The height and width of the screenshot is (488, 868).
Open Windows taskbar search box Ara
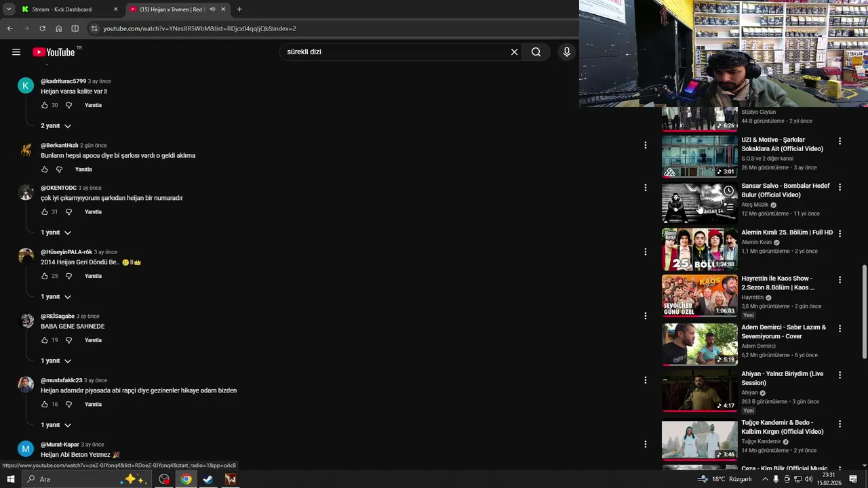pyautogui.click(x=86, y=479)
